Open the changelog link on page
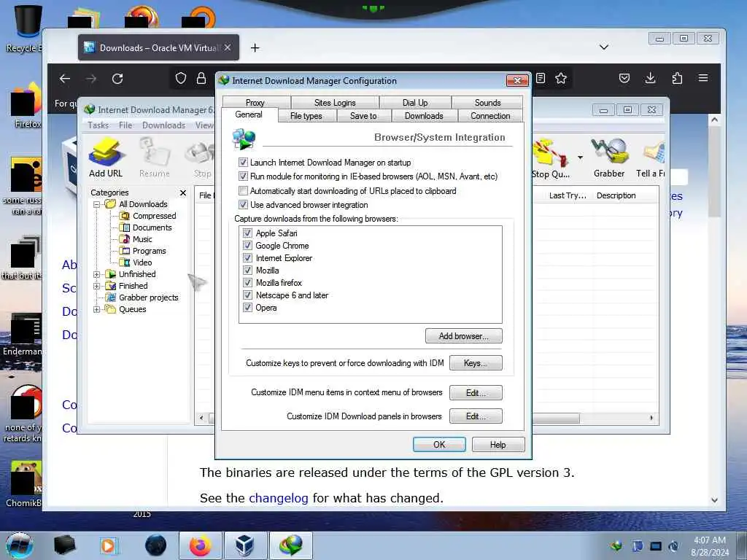The width and height of the screenshot is (747, 560). pos(279,498)
